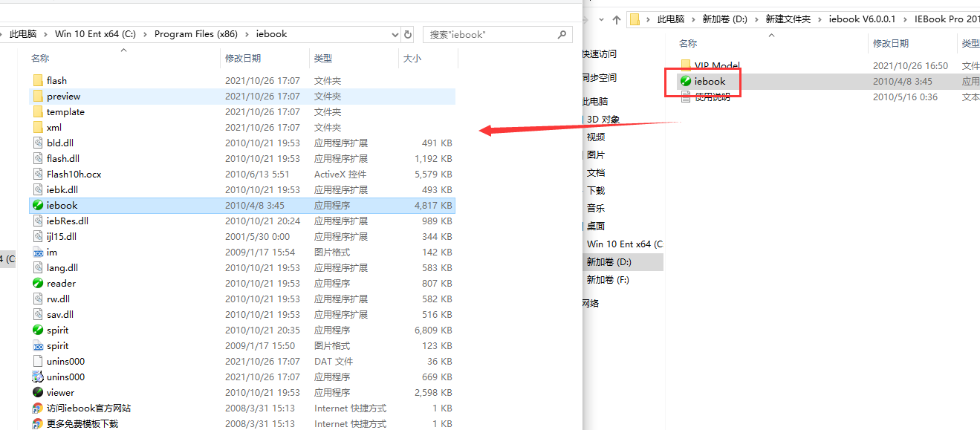This screenshot has width=980, height=430.
Task: Click the template folder icon
Action: (38, 111)
